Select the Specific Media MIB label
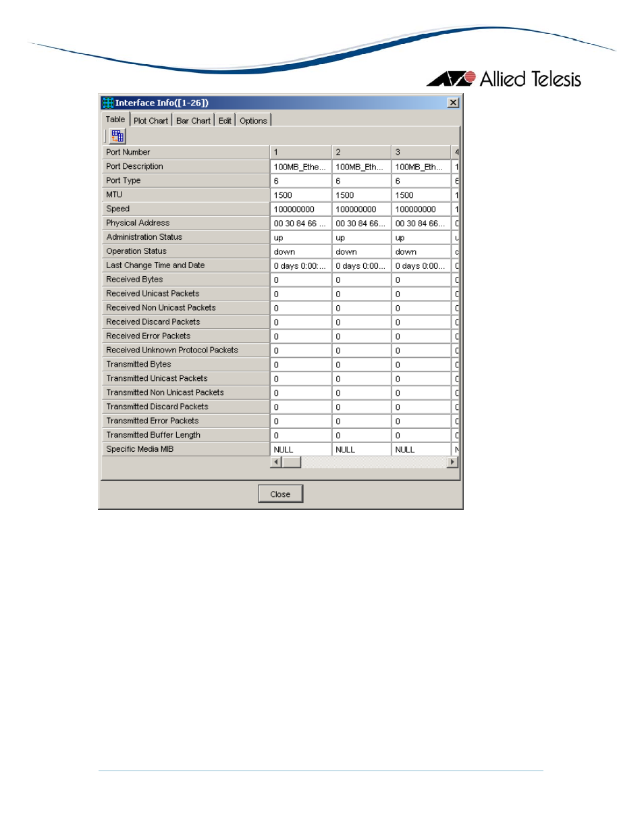The height and width of the screenshot is (834, 644). 186,449
